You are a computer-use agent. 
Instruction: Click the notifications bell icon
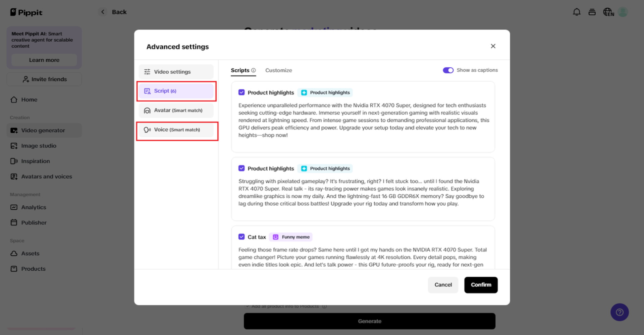(x=577, y=12)
